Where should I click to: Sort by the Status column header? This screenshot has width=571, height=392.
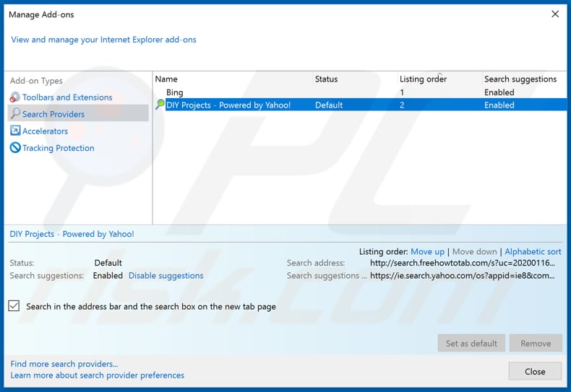click(326, 79)
